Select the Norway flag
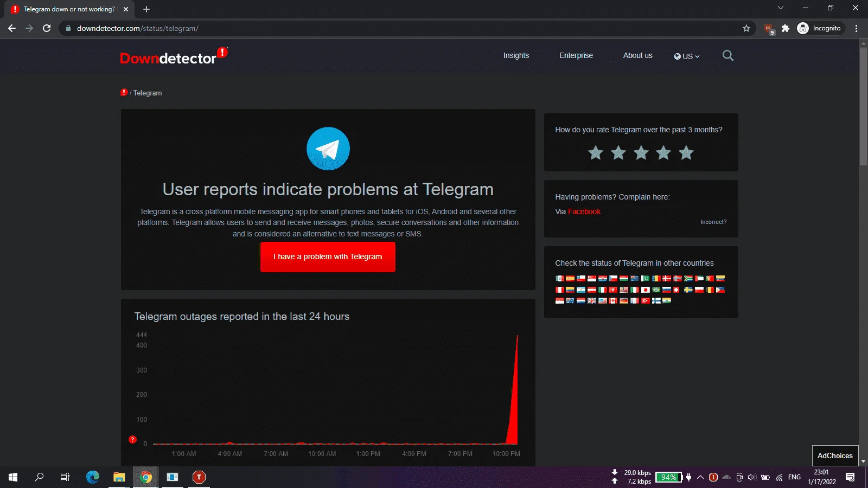 (x=678, y=278)
